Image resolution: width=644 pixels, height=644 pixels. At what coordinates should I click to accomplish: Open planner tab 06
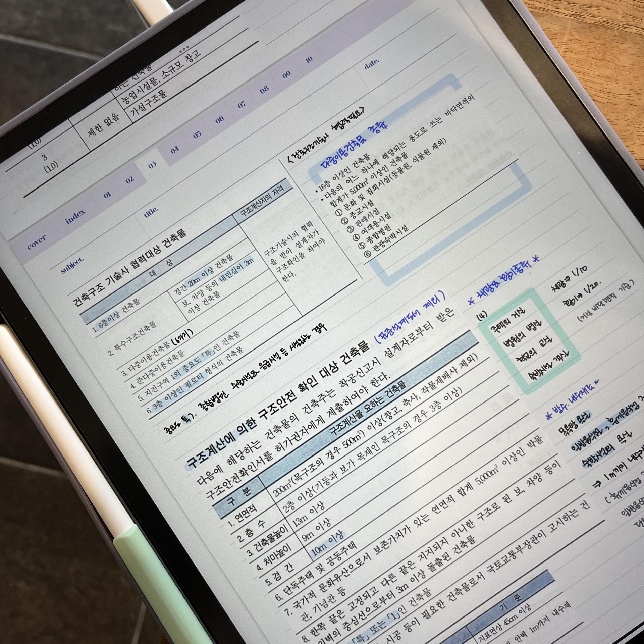220,120
